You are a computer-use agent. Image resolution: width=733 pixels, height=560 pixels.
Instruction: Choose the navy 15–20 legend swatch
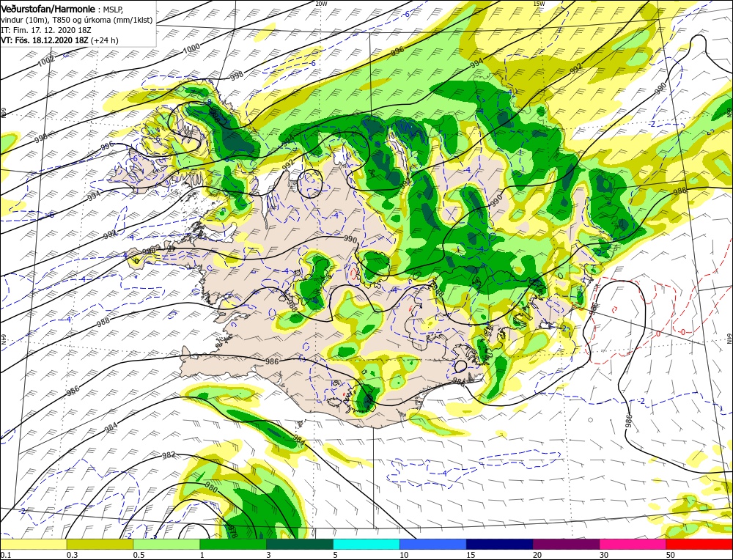point(500,544)
